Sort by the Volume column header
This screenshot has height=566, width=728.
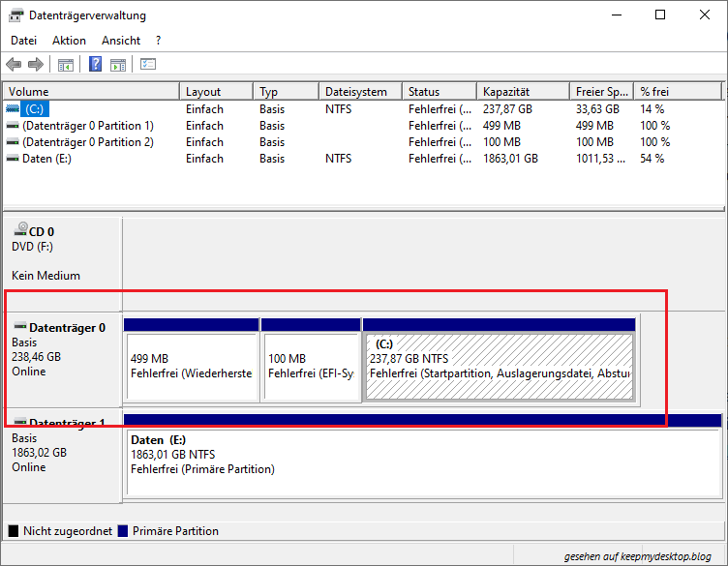tap(92, 92)
